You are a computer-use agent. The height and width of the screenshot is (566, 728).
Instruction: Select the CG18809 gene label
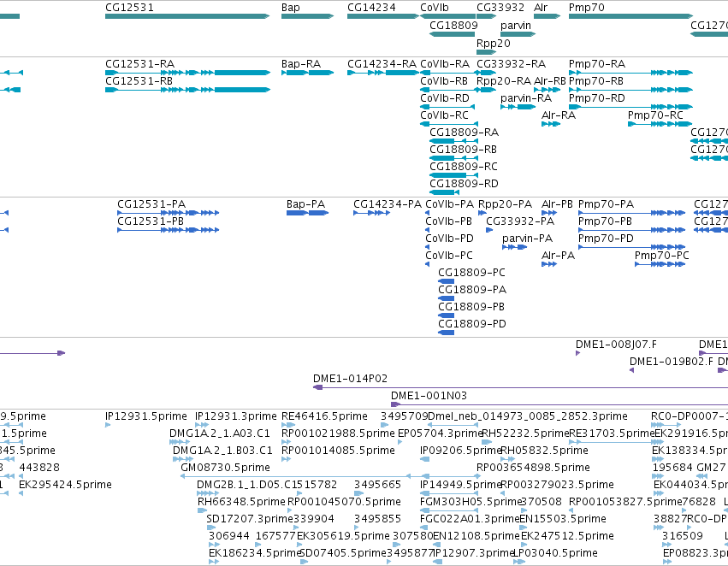(453, 25)
